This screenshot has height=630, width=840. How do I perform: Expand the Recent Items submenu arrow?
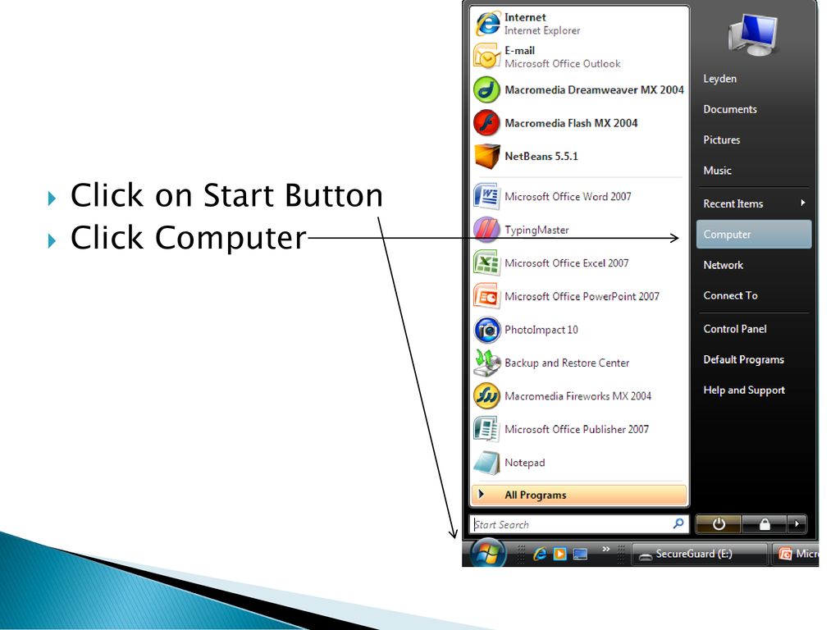tap(802, 203)
